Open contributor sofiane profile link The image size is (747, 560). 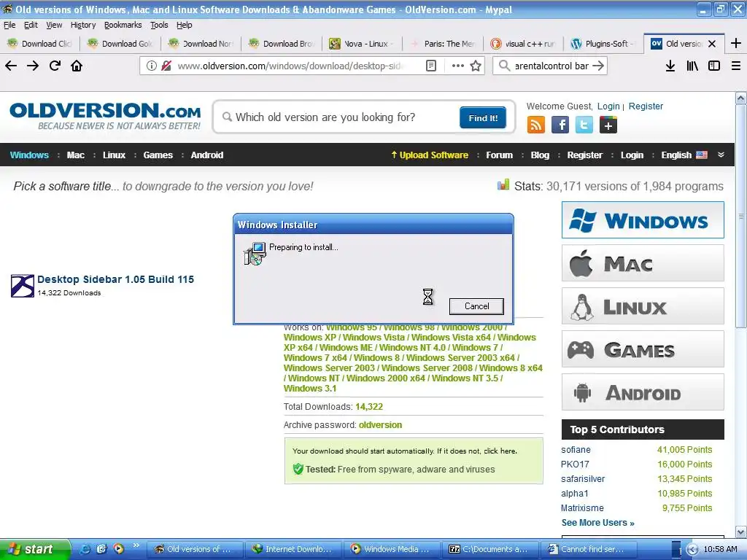point(576,449)
